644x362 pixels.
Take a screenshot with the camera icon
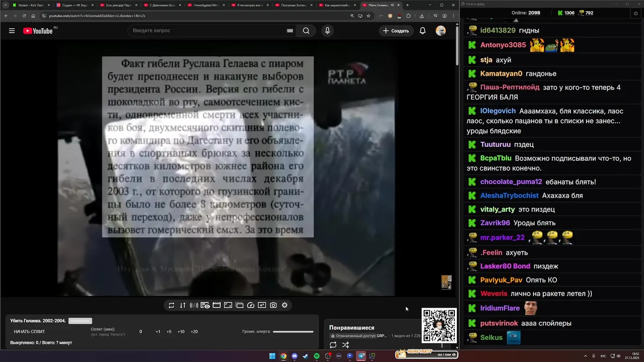[273, 305]
